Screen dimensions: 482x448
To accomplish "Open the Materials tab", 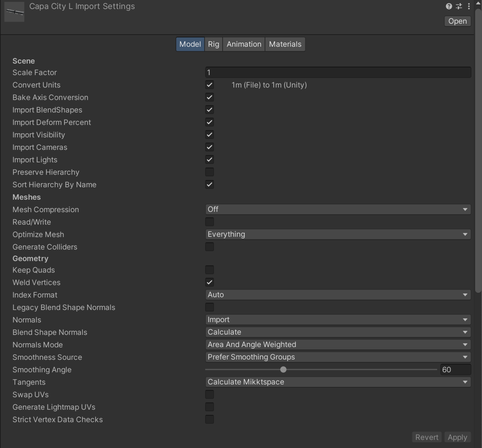I will [x=285, y=44].
